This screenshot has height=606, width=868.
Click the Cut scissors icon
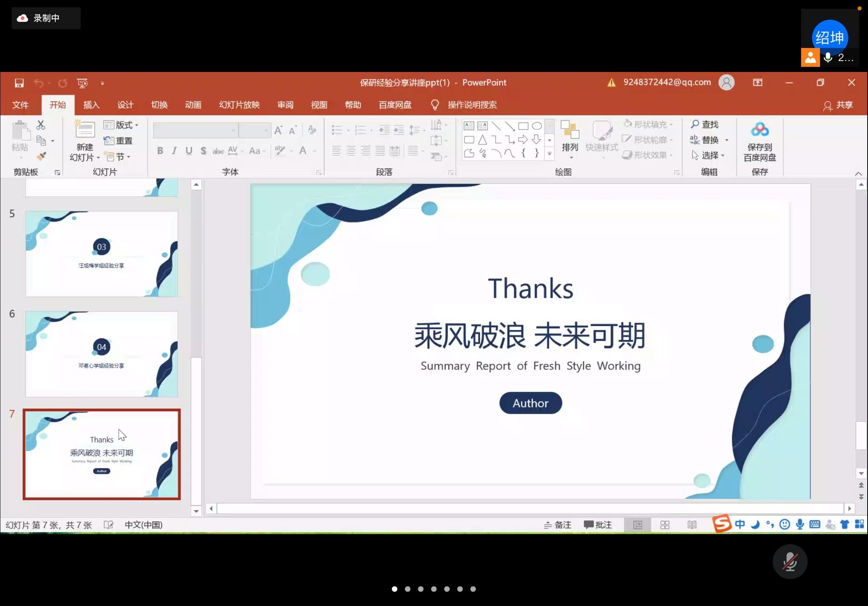[x=41, y=125]
